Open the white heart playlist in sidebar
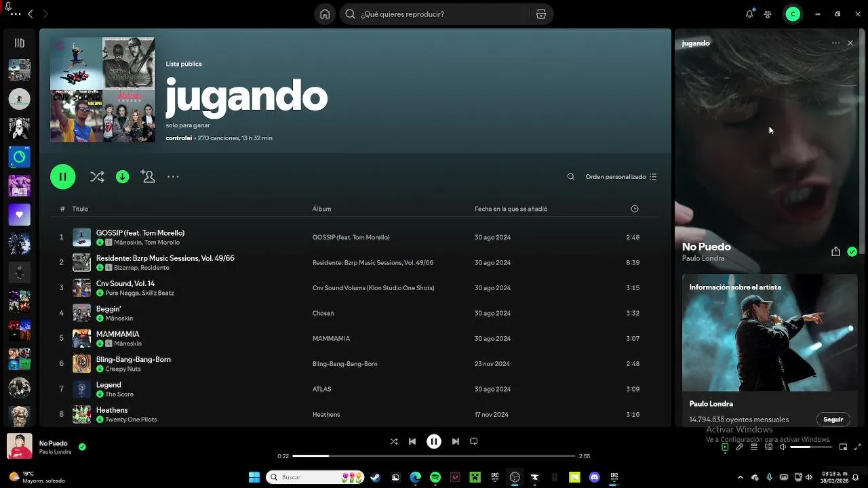The image size is (868, 488). [19, 215]
